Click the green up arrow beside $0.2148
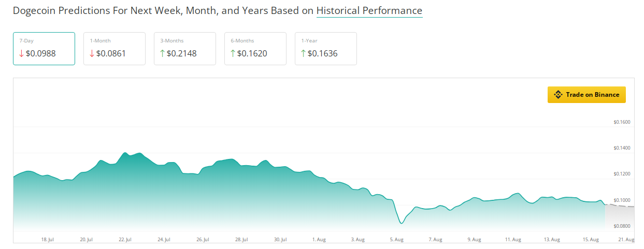This screenshot has width=644, height=249. click(162, 53)
